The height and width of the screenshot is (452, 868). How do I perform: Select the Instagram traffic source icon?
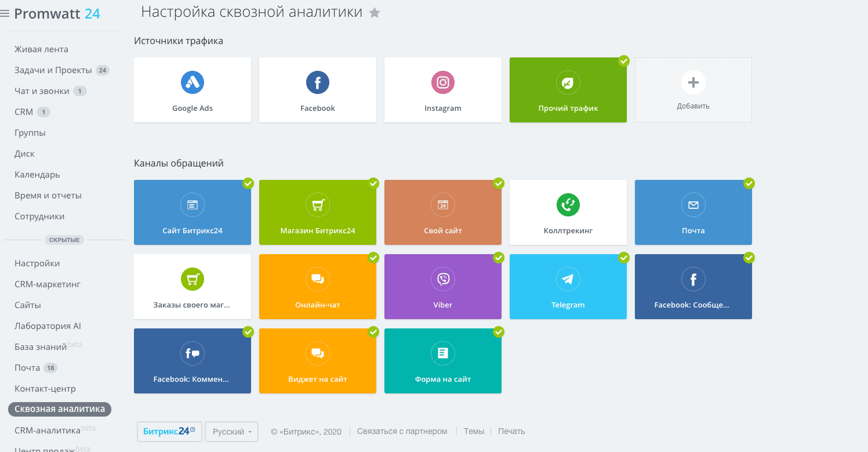coord(443,82)
